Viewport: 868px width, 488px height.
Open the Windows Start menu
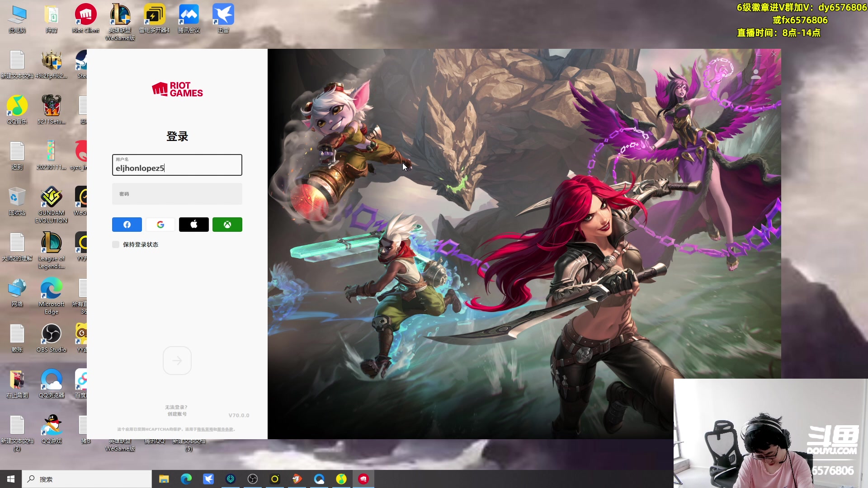tap(11, 479)
